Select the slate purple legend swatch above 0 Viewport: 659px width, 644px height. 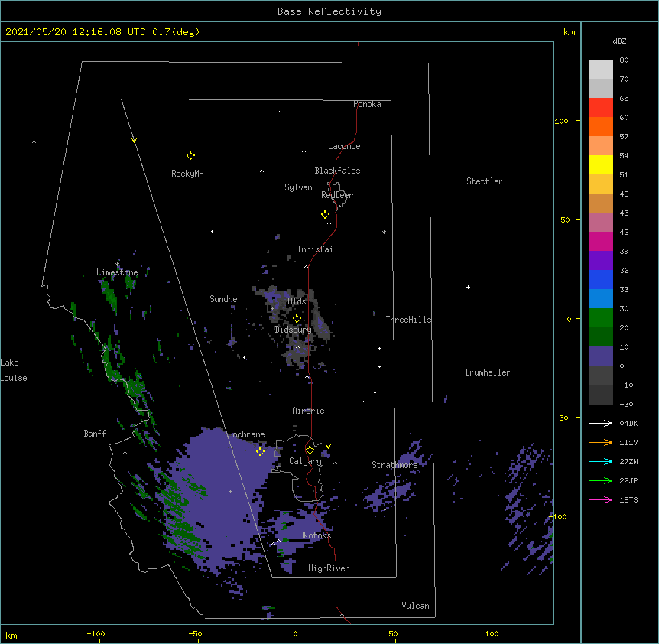(601, 356)
